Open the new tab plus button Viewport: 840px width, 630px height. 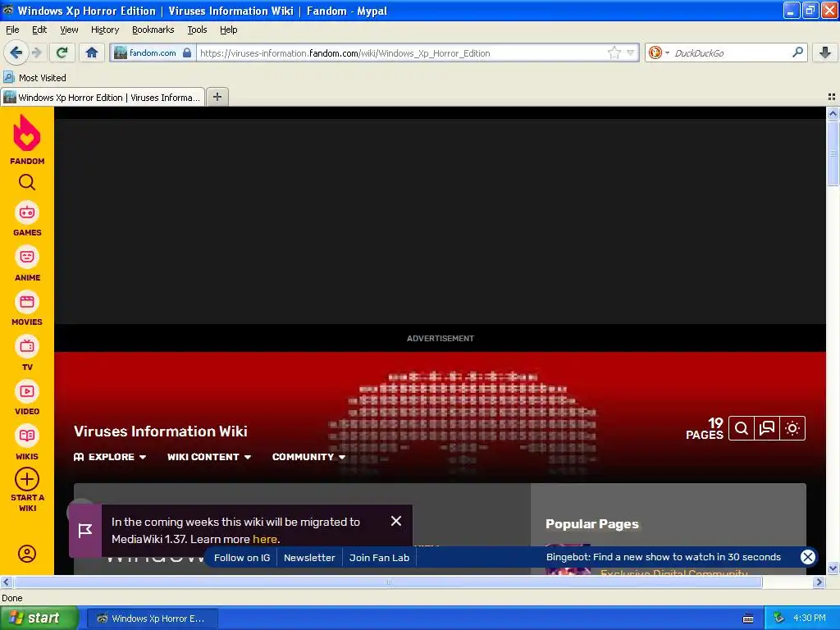pos(217,97)
